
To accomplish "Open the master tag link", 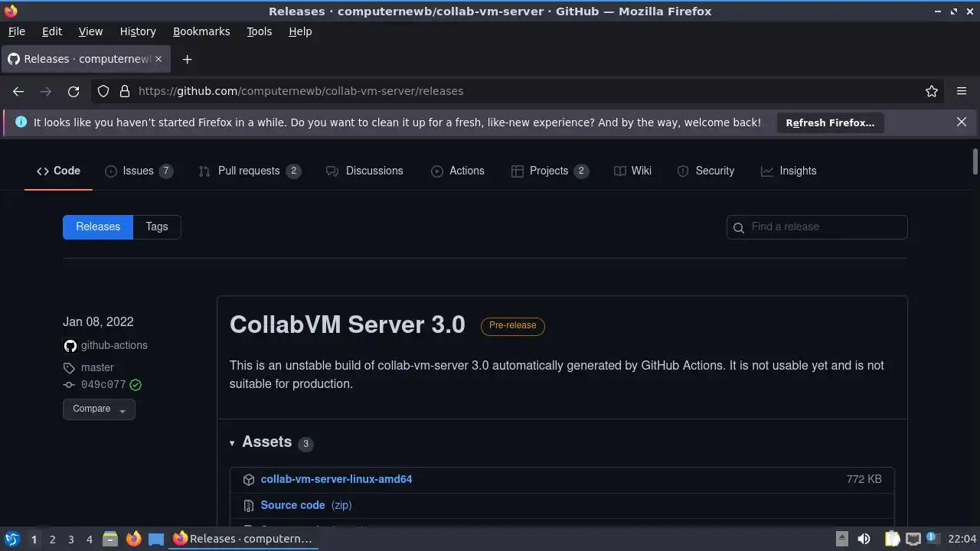I will pyautogui.click(x=97, y=367).
